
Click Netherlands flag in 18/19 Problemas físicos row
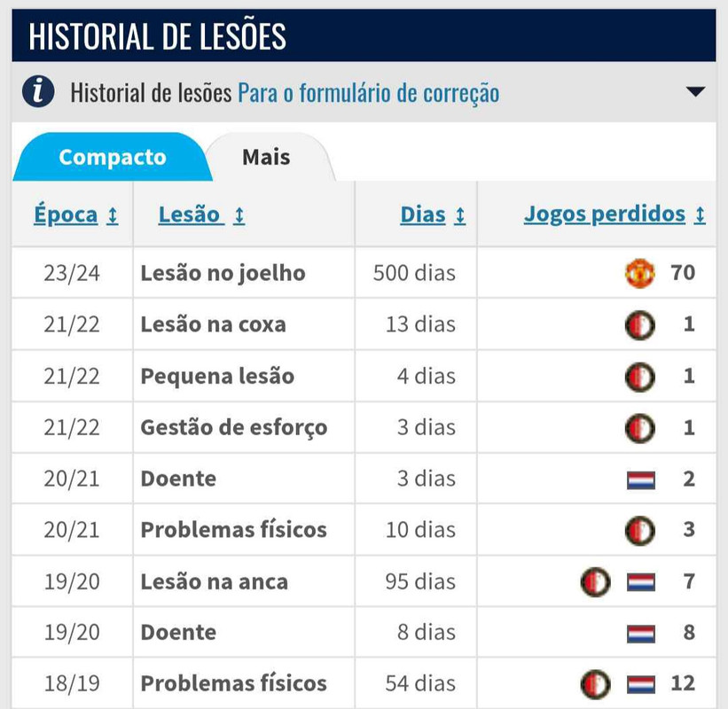point(641,684)
